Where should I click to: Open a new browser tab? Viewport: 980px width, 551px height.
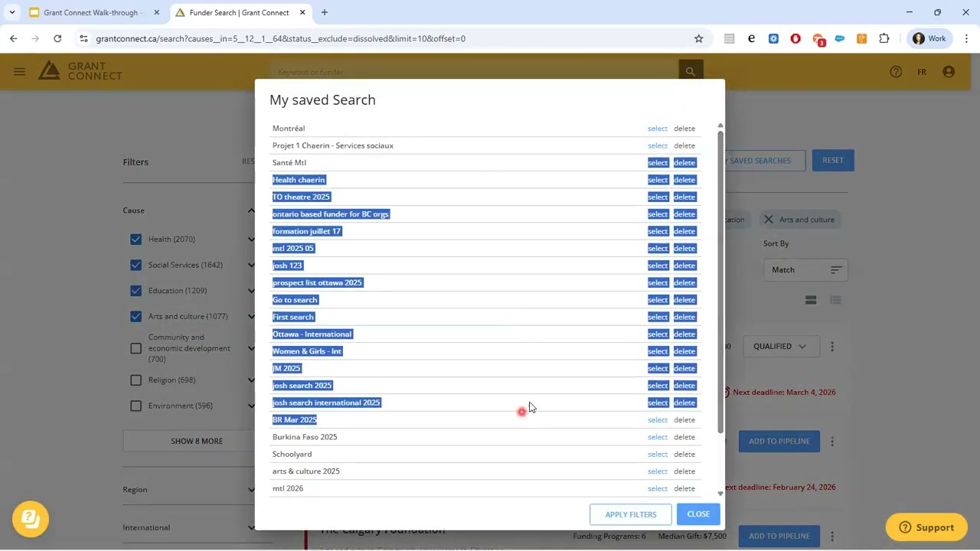[325, 12]
